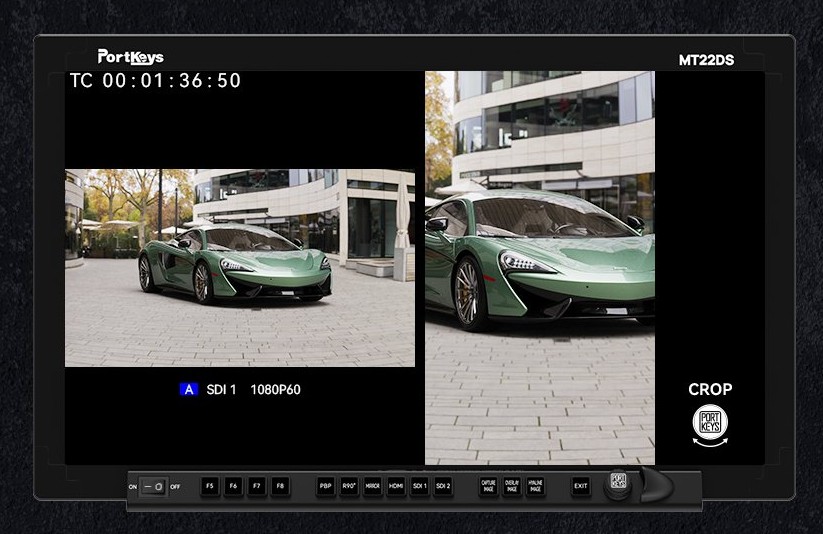The width and height of the screenshot is (823, 534).
Task: Toggle the MIRROR image button
Action: [x=372, y=487]
